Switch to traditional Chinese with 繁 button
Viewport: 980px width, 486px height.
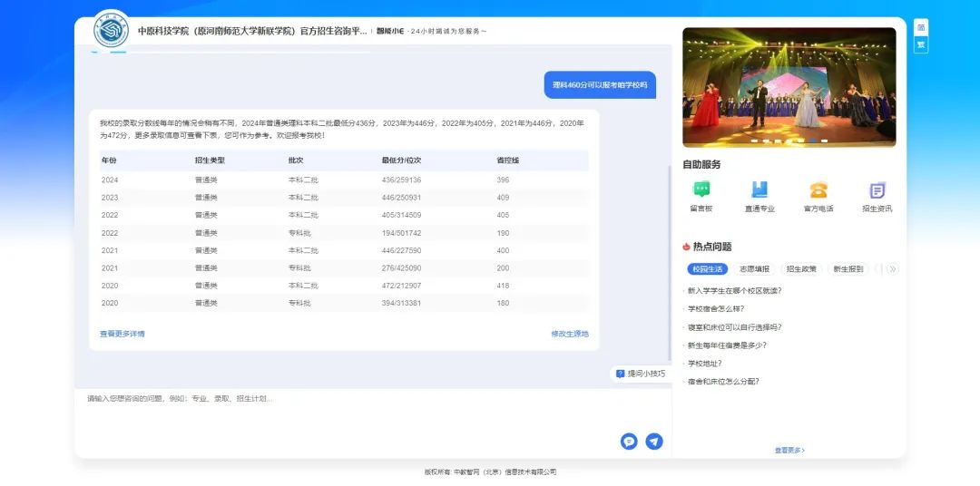pyautogui.click(x=921, y=45)
